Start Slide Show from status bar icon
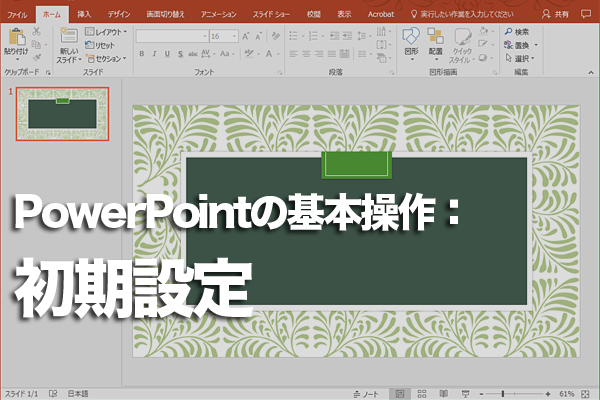Viewport: 600px width, 400px height. coord(465,394)
